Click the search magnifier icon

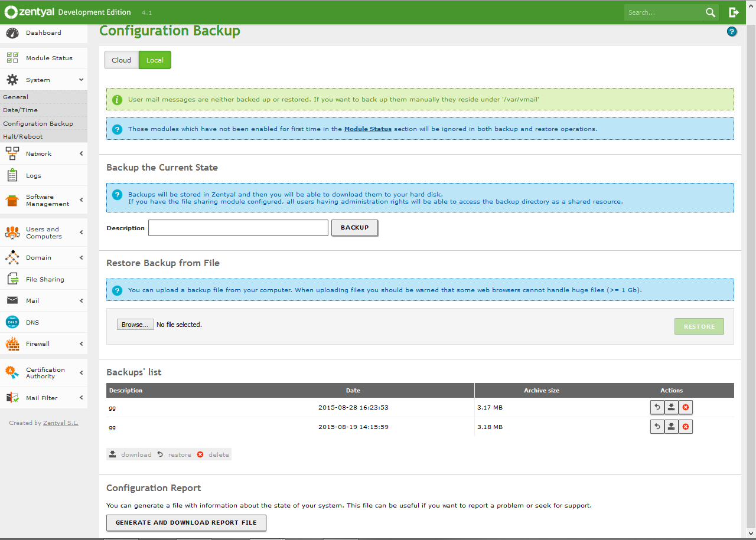pos(711,12)
